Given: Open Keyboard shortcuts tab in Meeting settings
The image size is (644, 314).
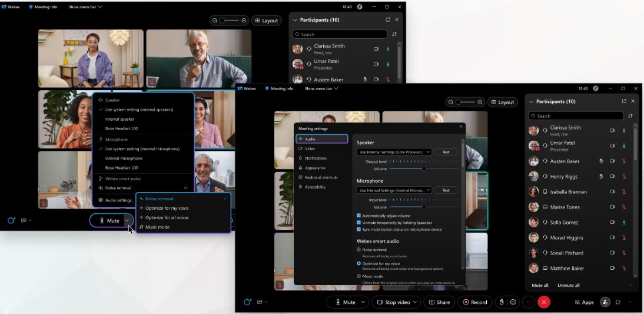Looking at the screenshot, I should click(321, 177).
